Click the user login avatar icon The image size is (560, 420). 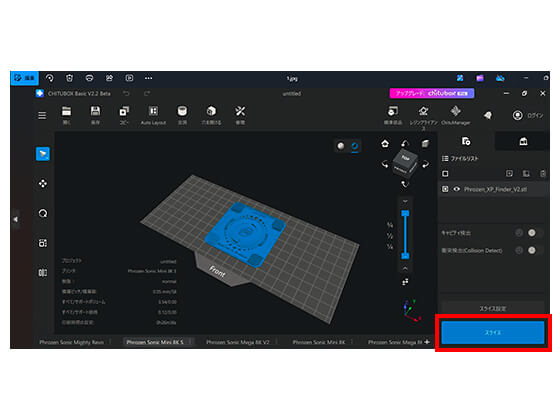(x=518, y=115)
